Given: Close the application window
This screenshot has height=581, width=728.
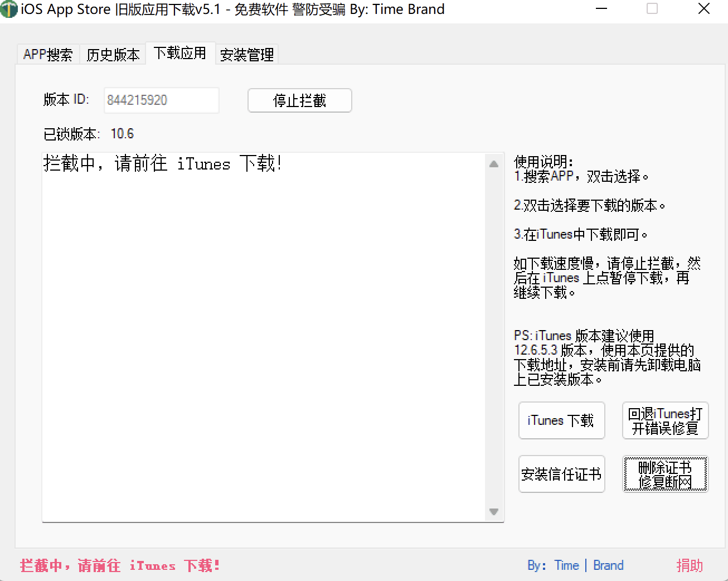Looking at the screenshot, I should (704, 9).
